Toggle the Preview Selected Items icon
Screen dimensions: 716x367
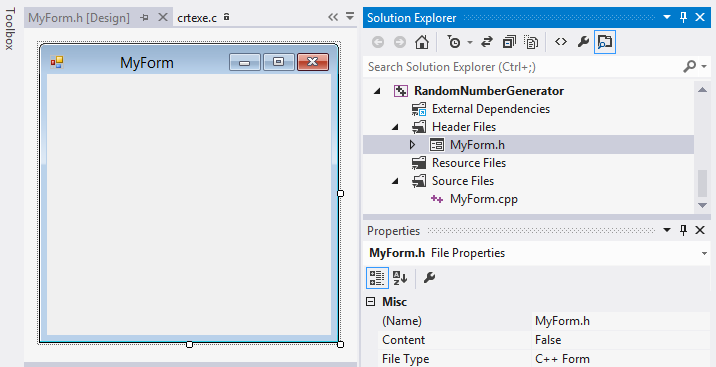pos(605,42)
